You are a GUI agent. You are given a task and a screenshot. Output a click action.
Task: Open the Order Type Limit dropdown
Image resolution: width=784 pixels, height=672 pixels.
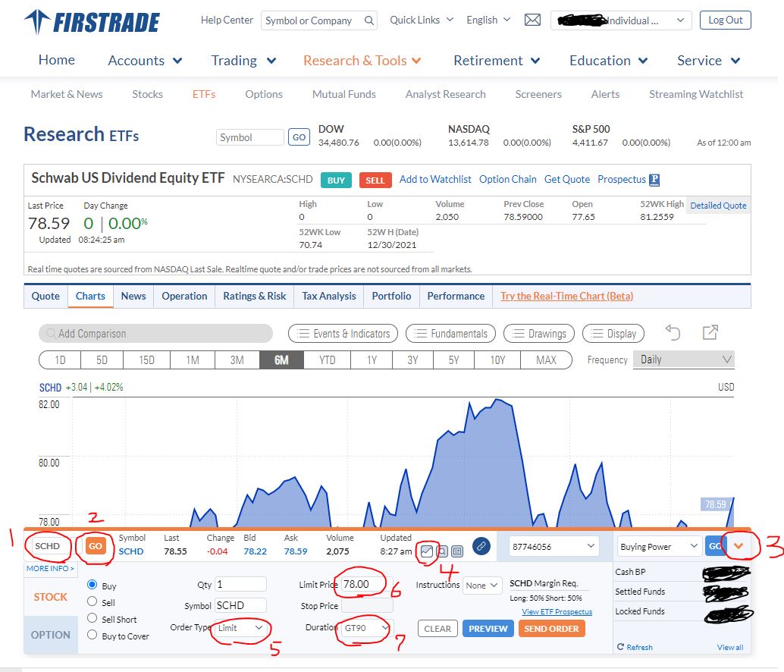pos(240,628)
